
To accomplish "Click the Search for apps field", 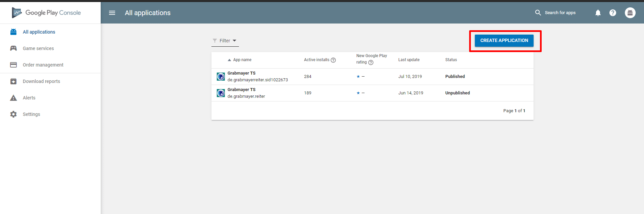I will coord(560,13).
